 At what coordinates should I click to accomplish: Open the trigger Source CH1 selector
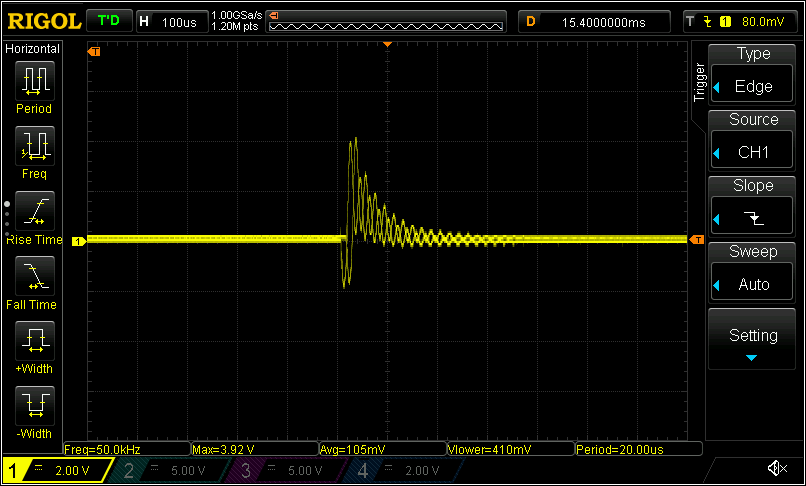(753, 141)
